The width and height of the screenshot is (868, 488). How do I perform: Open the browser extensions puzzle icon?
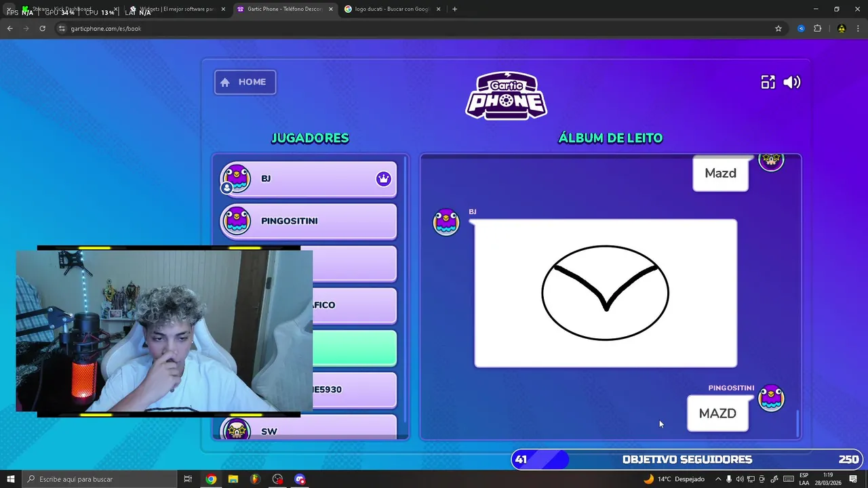[x=817, y=28]
